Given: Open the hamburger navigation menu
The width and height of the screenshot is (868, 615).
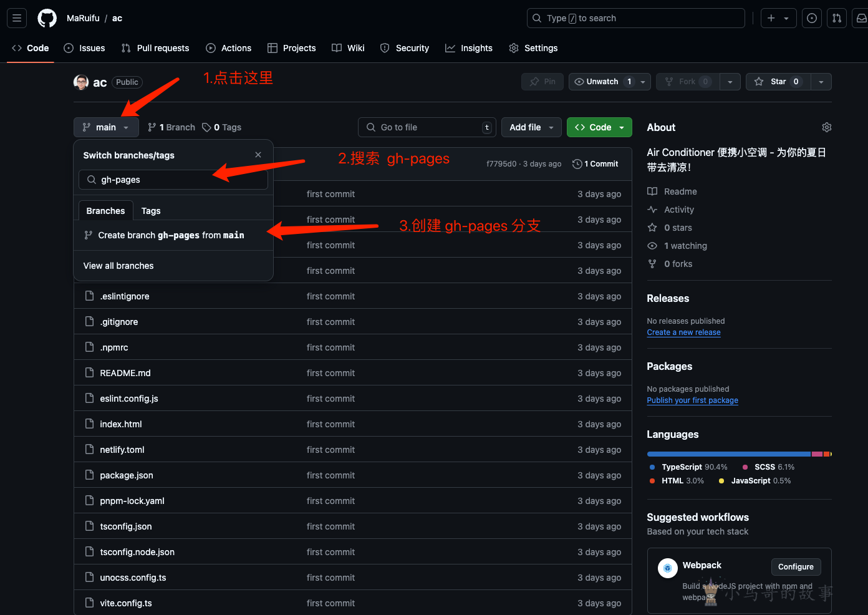Looking at the screenshot, I should [17, 18].
